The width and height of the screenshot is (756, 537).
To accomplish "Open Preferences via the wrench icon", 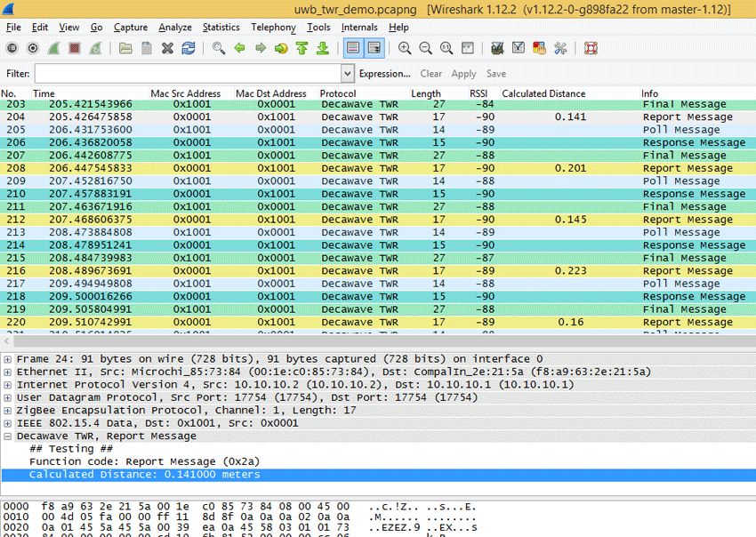I will coord(559,47).
